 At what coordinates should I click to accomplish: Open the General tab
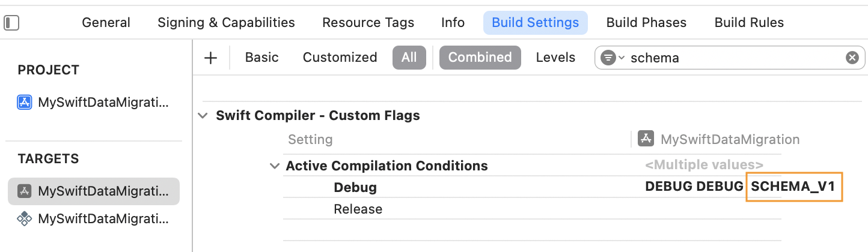pos(106,23)
